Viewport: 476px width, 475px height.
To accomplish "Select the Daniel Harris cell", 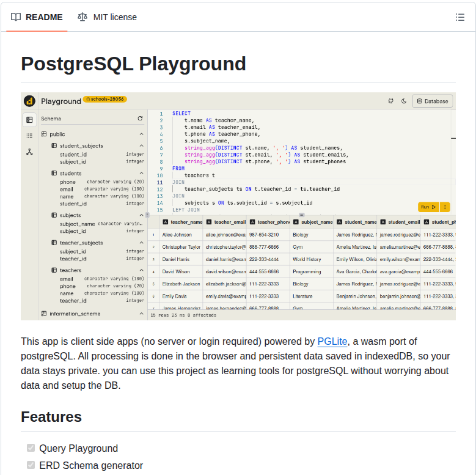I will [181, 259].
